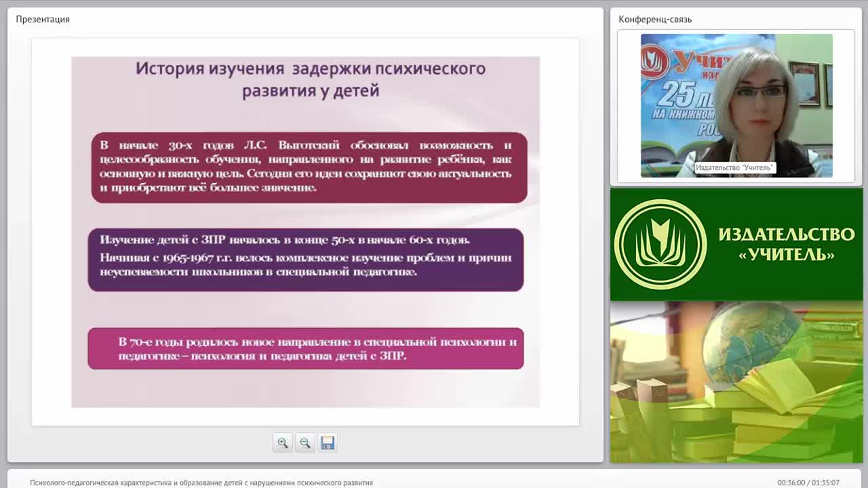Screen dimensions: 868x488
Task: Select the presenter webcam video
Action: click(x=736, y=106)
